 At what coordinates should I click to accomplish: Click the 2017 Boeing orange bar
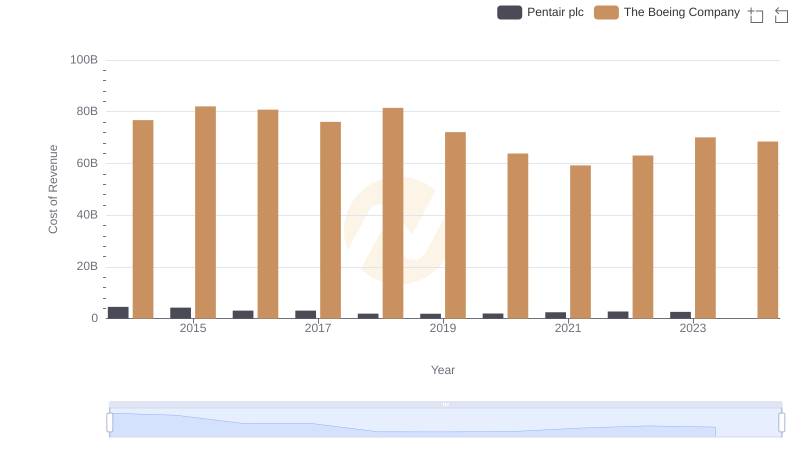[x=331, y=220]
